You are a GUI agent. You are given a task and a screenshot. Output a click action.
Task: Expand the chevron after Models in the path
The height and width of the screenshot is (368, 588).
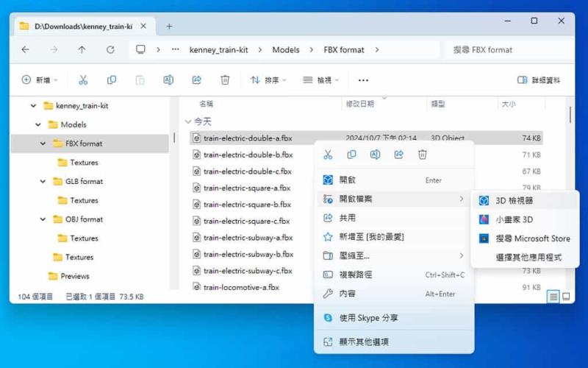click(x=311, y=49)
